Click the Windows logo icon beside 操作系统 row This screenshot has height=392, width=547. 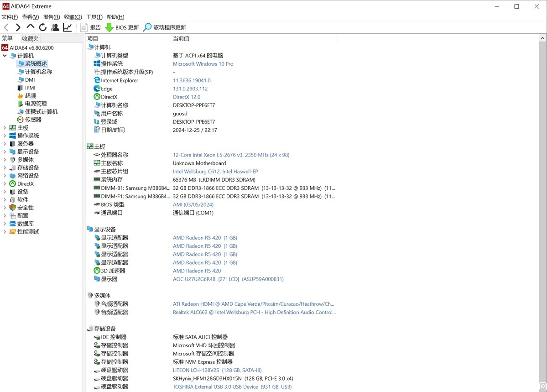97,63
